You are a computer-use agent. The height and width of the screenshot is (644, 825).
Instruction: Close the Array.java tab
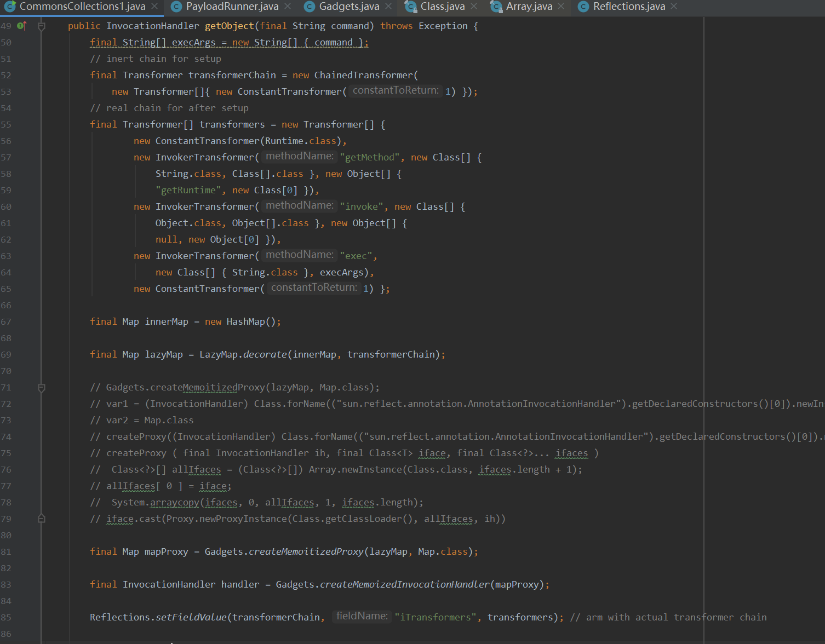[x=561, y=7]
